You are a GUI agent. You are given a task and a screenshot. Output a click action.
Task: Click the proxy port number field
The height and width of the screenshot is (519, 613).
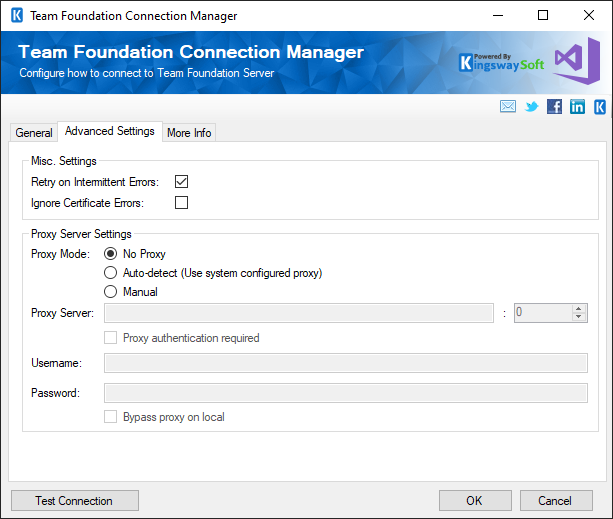[x=543, y=313]
